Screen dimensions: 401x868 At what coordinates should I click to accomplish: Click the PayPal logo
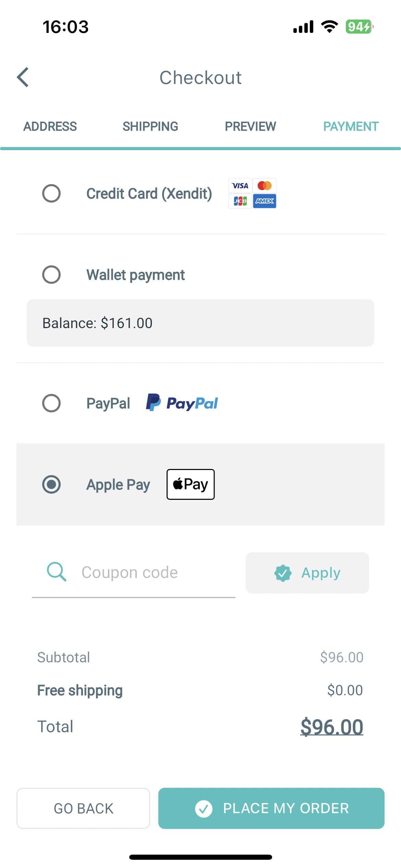pos(182,403)
